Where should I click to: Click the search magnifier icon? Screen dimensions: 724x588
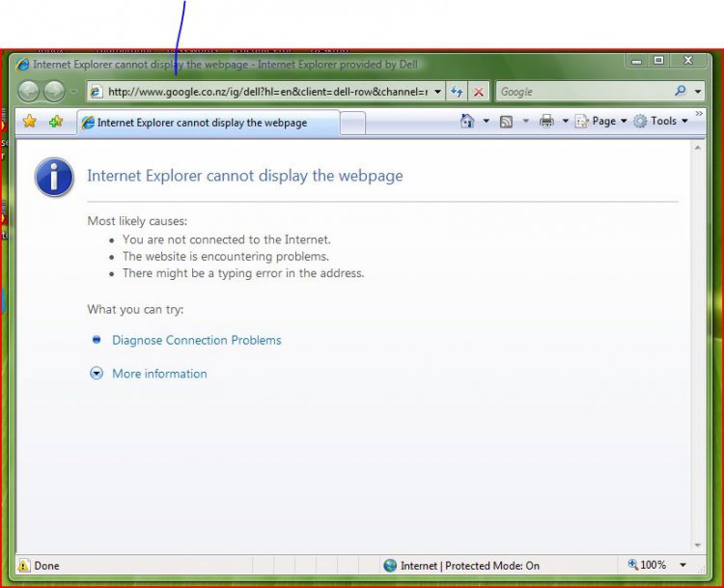(x=681, y=91)
